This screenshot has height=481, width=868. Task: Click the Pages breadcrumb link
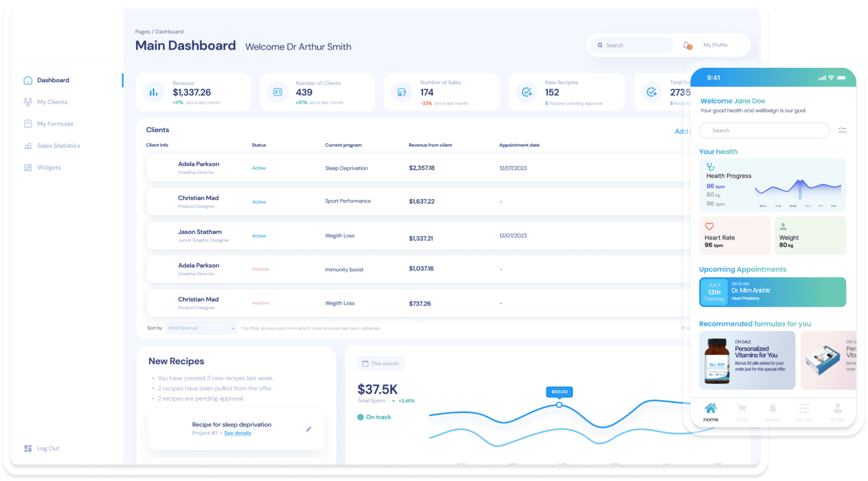pyautogui.click(x=142, y=32)
